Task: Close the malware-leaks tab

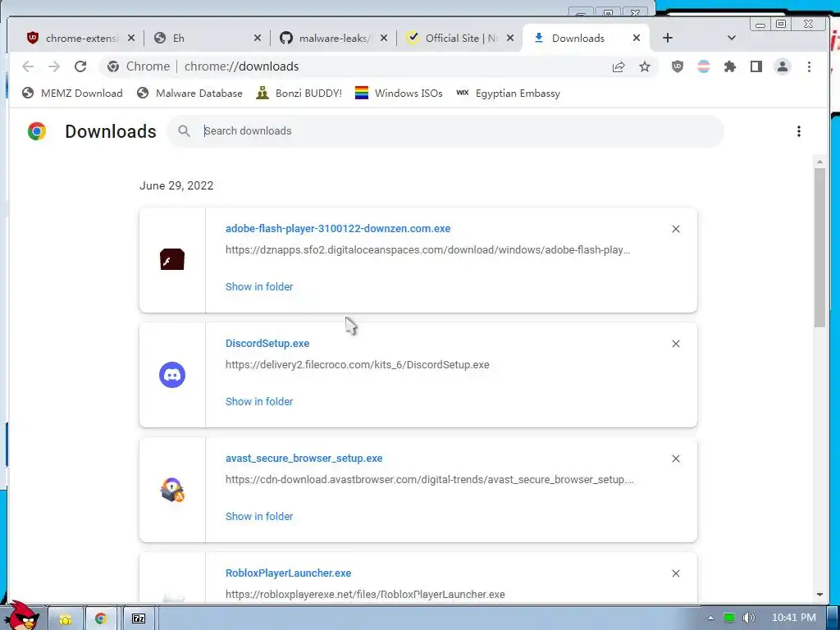Action: [384, 38]
